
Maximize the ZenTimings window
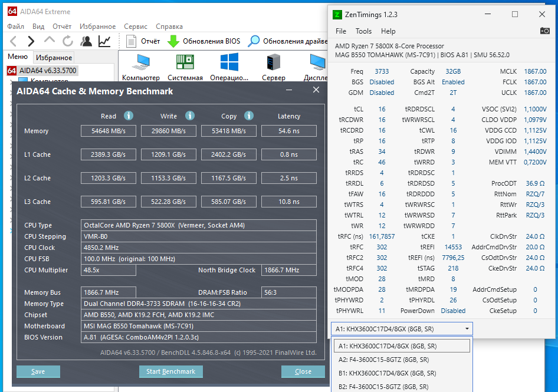coord(514,14)
